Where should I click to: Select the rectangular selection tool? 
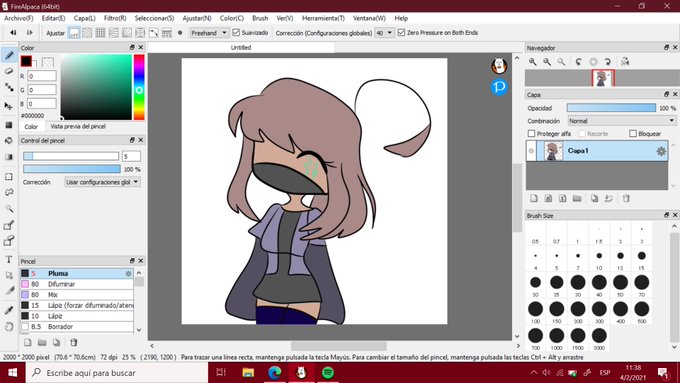9,177
